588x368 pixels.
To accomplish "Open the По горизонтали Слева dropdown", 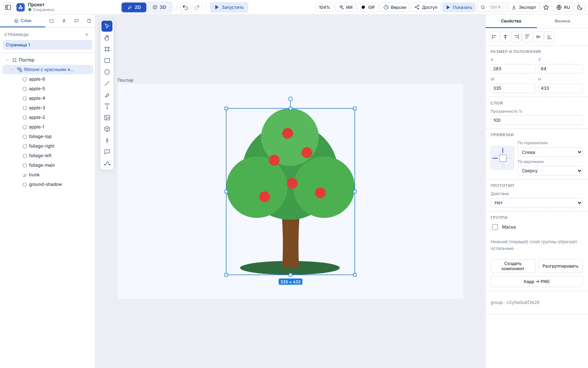I will 550,152.
